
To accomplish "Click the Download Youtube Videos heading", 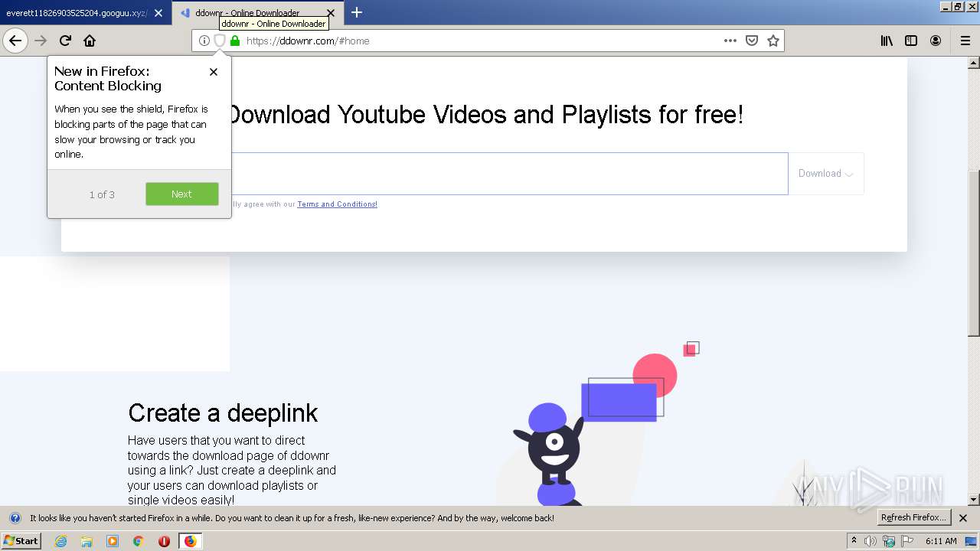I will (x=485, y=115).
